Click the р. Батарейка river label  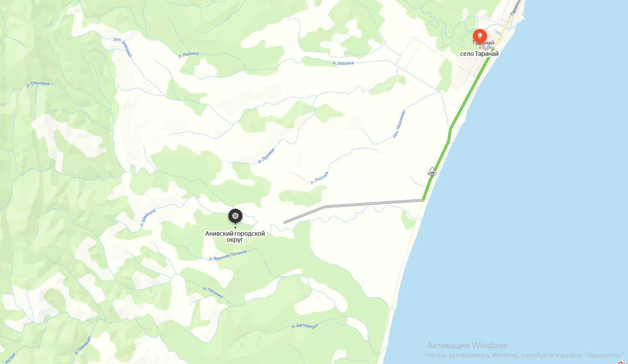pos(305,326)
